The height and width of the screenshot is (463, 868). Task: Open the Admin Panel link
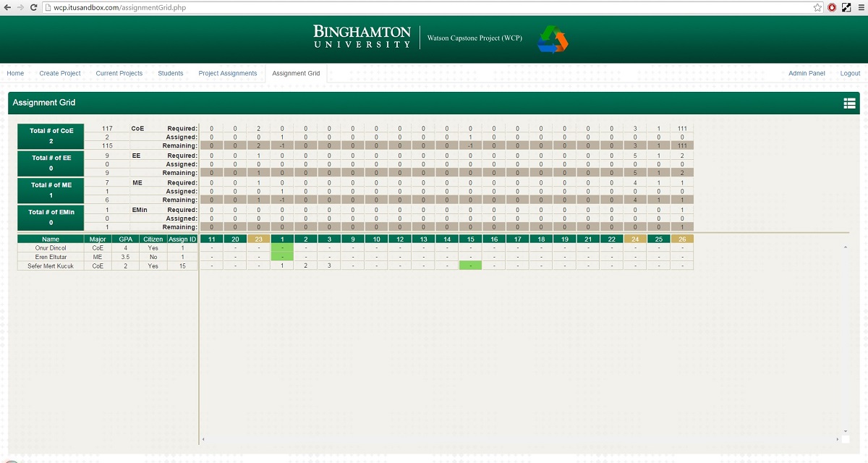click(x=807, y=74)
